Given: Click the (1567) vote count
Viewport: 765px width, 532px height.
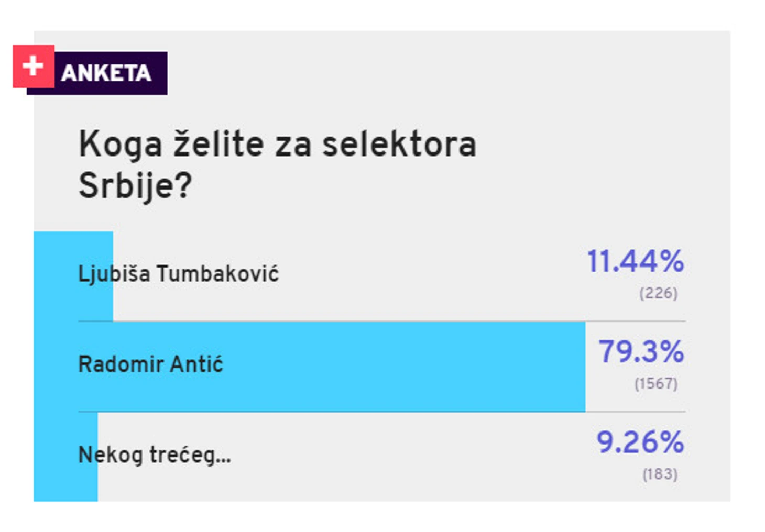Looking at the screenshot, I should 656,384.
